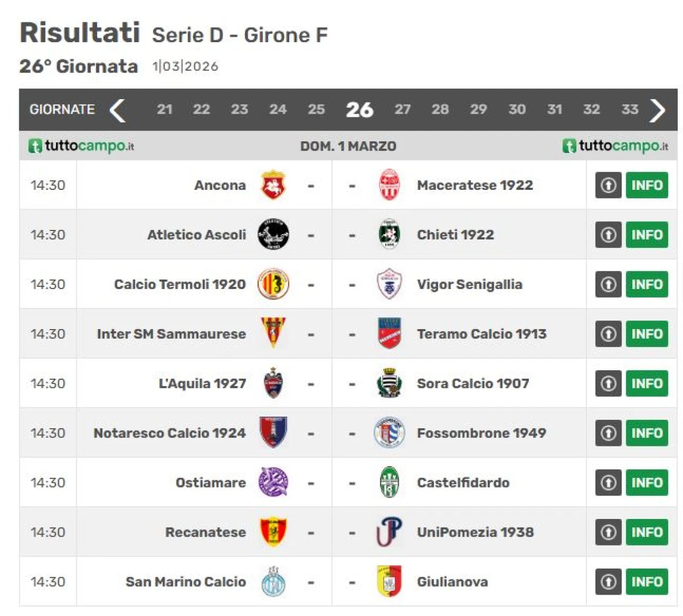Click the Ostiamare purple crest

point(273,483)
